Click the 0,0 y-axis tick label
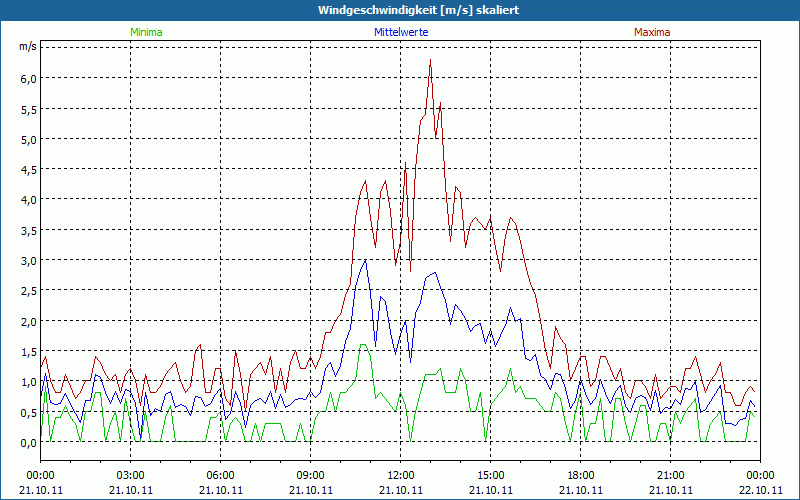Viewport: 800px width, 500px height. 27,442
